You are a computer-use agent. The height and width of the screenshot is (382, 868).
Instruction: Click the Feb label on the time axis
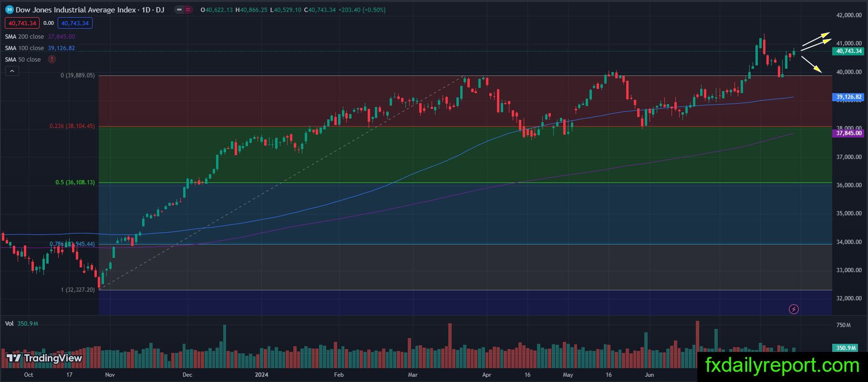(x=339, y=375)
